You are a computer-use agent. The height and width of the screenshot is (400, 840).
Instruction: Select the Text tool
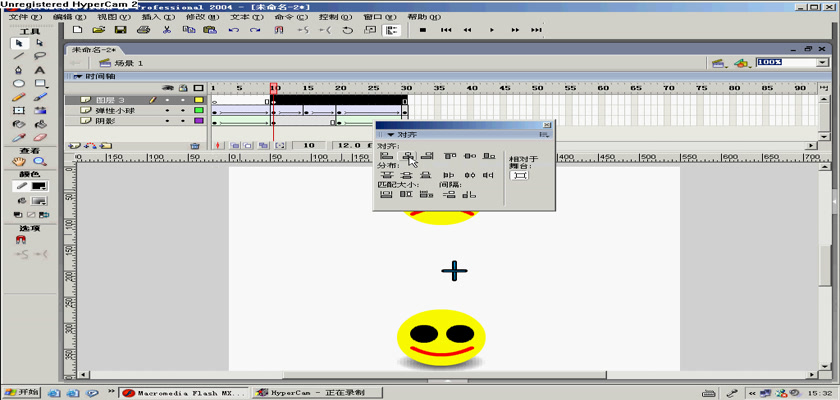click(x=40, y=70)
